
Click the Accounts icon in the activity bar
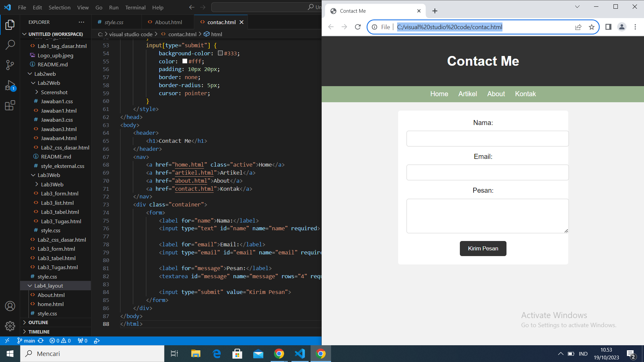click(10, 306)
